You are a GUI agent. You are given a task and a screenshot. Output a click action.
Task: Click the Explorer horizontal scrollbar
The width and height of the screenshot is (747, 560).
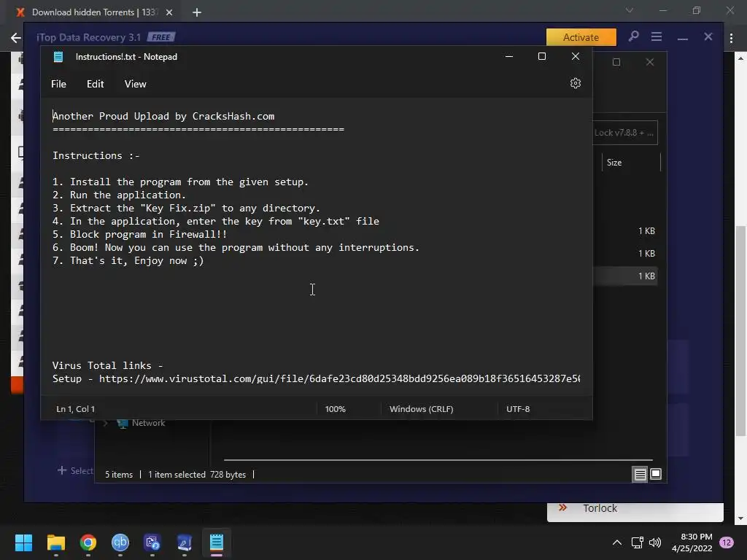click(x=438, y=460)
